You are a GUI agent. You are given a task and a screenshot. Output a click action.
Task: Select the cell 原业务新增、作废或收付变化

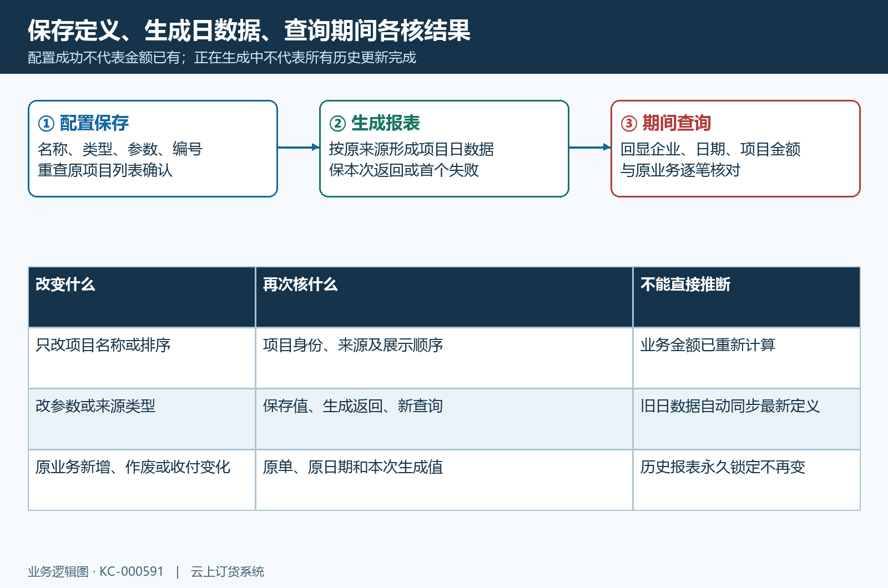(142, 480)
